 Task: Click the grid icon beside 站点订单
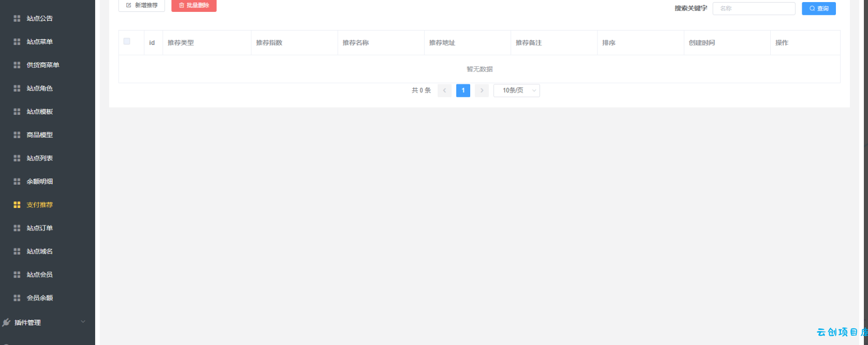pos(17,228)
